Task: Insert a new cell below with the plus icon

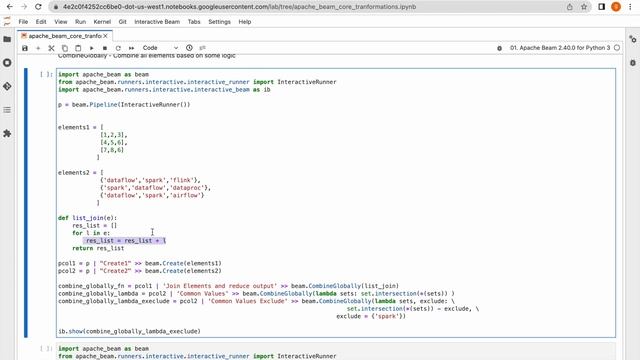Action: point(38,48)
